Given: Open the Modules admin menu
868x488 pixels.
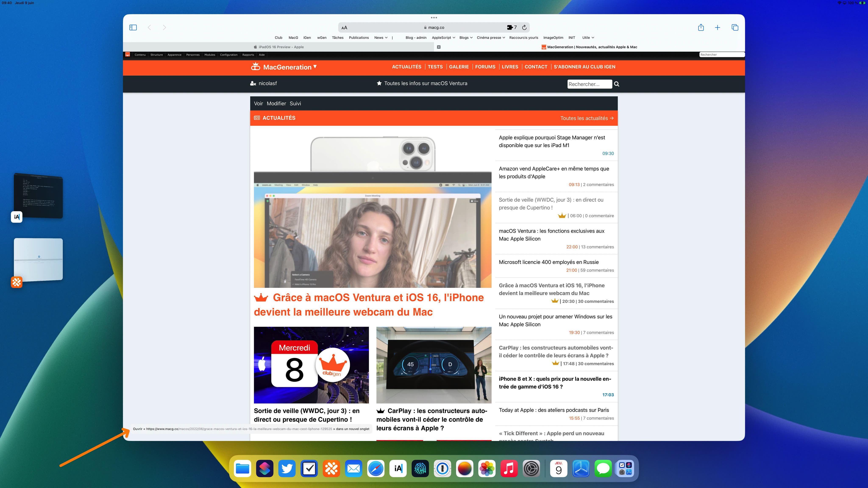Looking at the screenshot, I should coord(210,55).
